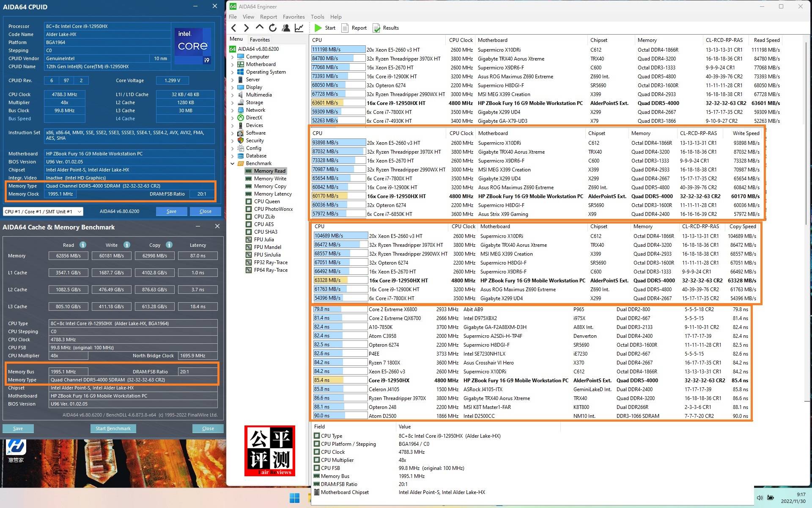Open the Report wizard

(x=354, y=28)
